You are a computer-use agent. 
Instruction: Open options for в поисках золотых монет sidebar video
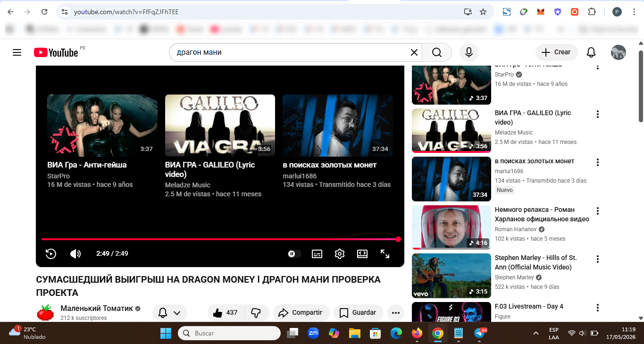point(598,162)
